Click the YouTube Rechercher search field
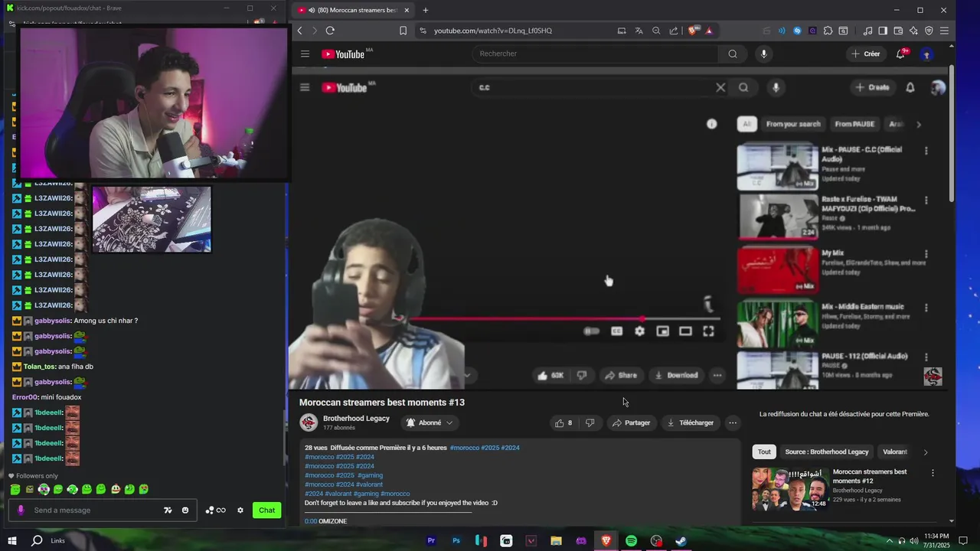 (596, 54)
